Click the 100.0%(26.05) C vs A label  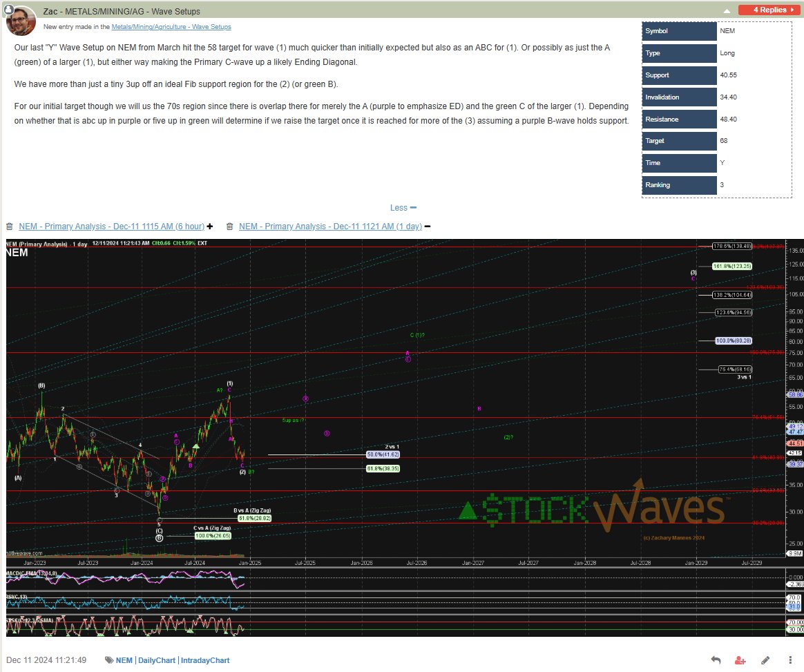click(x=213, y=536)
